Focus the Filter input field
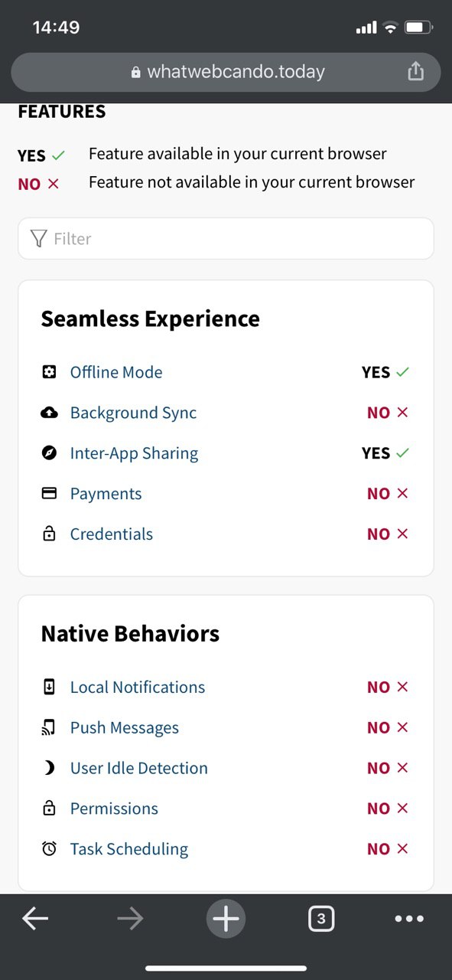 tap(226, 239)
